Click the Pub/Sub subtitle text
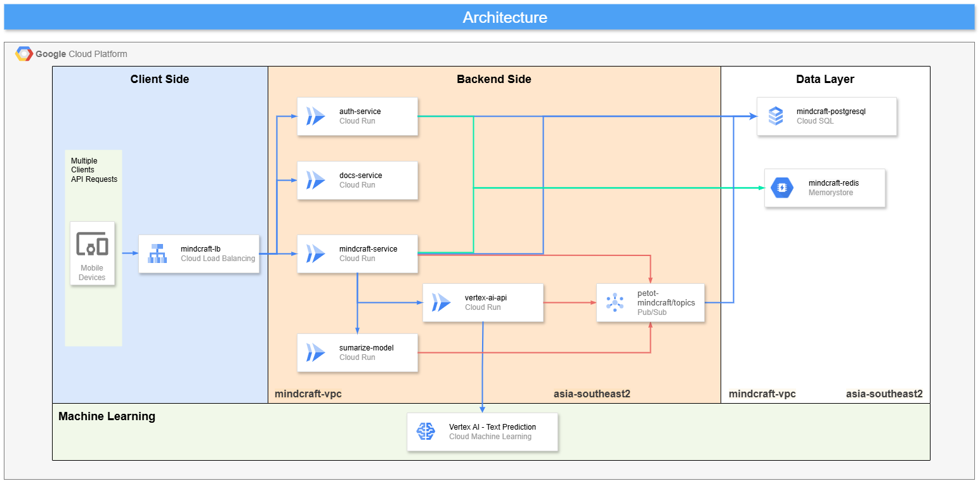Viewport: 980px width, 481px height. point(652,312)
